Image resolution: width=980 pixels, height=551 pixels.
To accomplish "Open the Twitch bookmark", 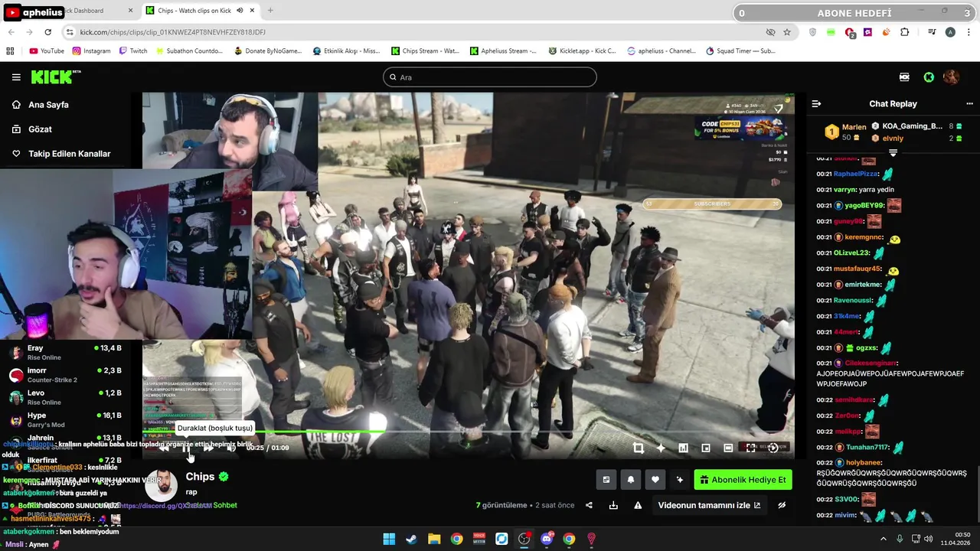I will point(133,51).
